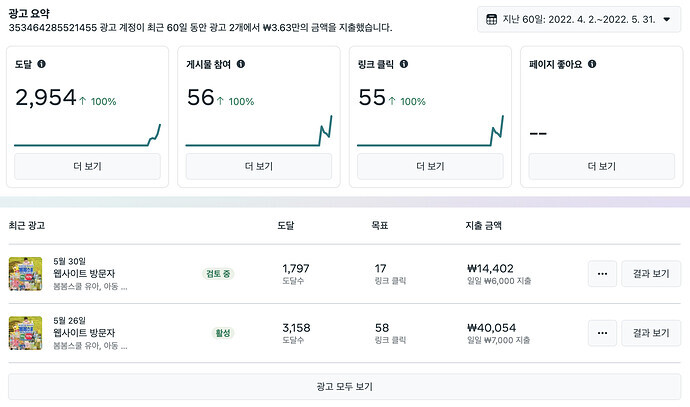The image size is (690, 407).
Task: Click the info icon next to 도달
Action: (x=41, y=64)
